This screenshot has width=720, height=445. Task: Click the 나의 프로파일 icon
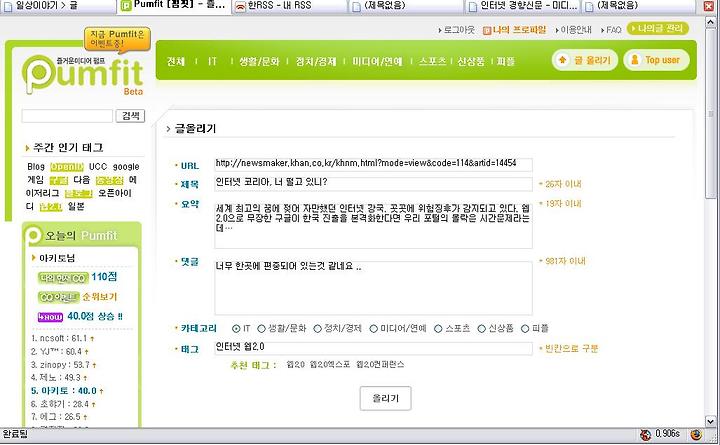(487, 30)
